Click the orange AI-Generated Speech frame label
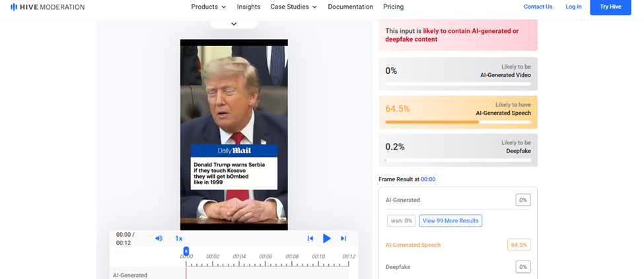This screenshot has height=279, width=644. coord(413,245)
